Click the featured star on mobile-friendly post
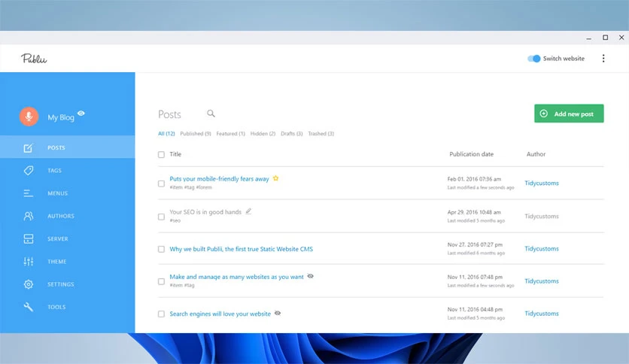Image resolution: width=629 pixels, height=364 pixels. tap(275, 178)
